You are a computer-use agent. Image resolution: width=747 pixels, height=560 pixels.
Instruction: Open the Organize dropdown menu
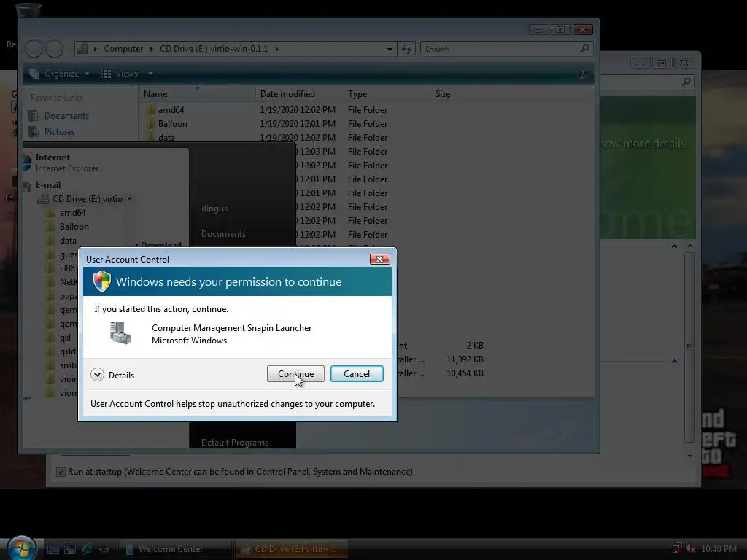tap(59, 74)
